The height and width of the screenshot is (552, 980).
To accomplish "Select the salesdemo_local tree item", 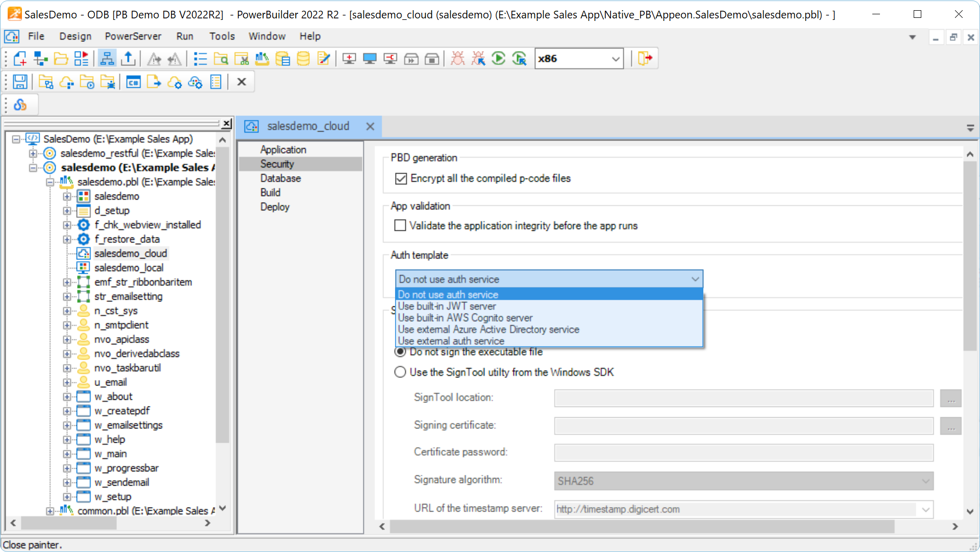I will [129, 268].
